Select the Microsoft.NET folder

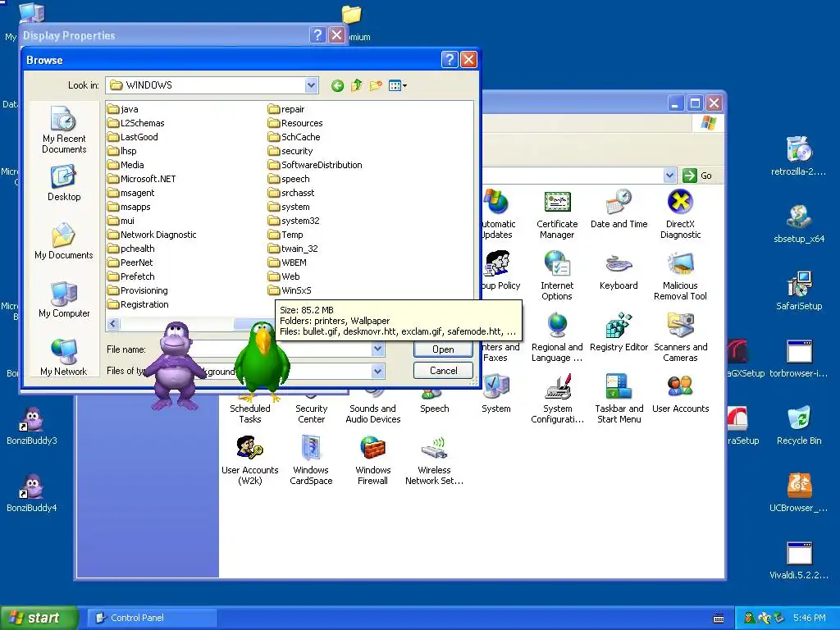141,179
